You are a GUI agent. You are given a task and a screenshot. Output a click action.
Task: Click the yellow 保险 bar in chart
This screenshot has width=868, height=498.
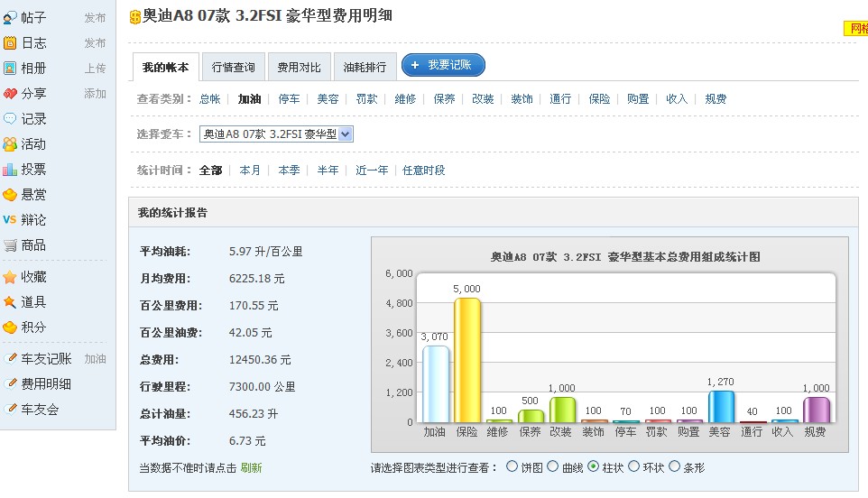pos(467,360)
